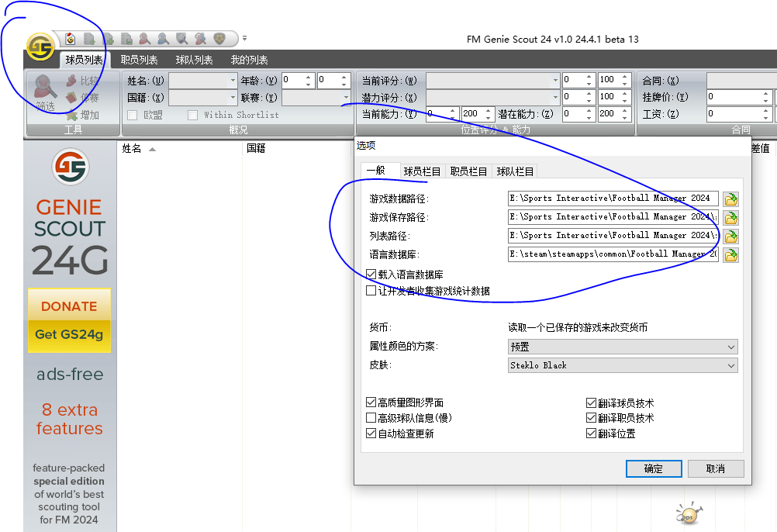Increase the 年龄 minimum value
The height and width of the screenshot is (532, 777).
click(x=308, y=77)
